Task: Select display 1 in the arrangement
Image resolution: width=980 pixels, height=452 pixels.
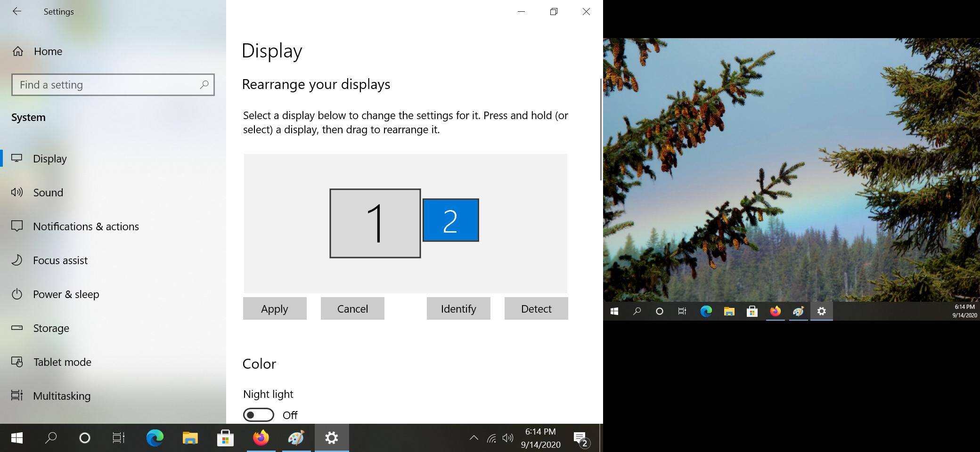Action: [x=375, y=223]
